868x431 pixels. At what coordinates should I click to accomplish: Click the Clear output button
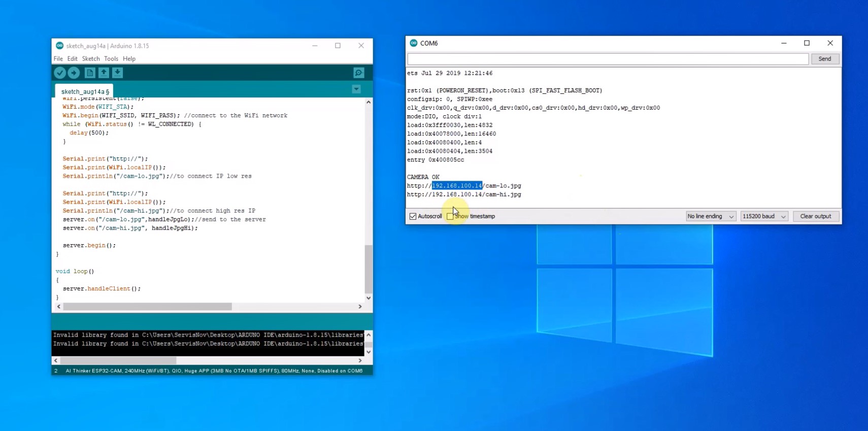click(815, 216)
